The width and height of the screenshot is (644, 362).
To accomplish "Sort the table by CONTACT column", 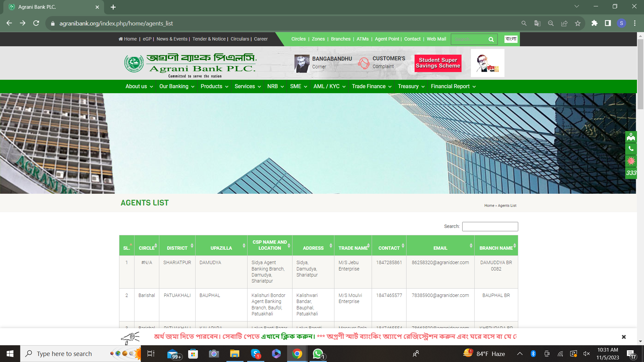I will (389, 246).
